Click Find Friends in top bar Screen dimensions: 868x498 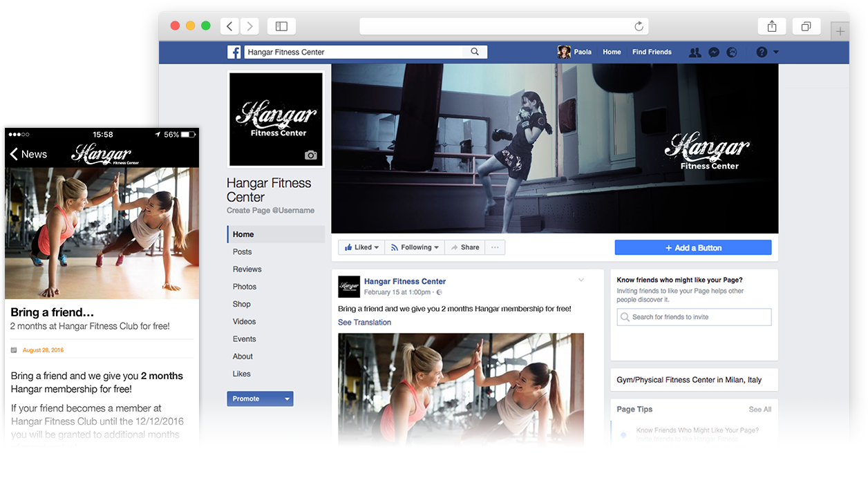(652, 52)
